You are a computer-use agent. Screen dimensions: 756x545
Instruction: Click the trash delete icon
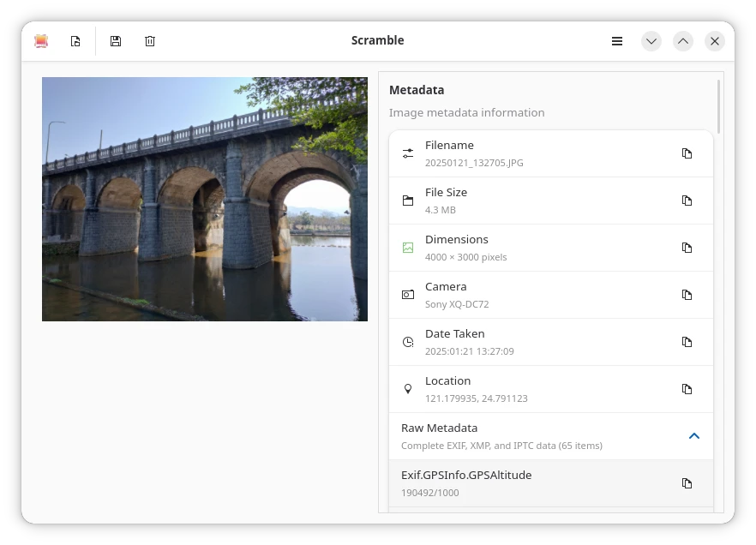pos(150,41)
